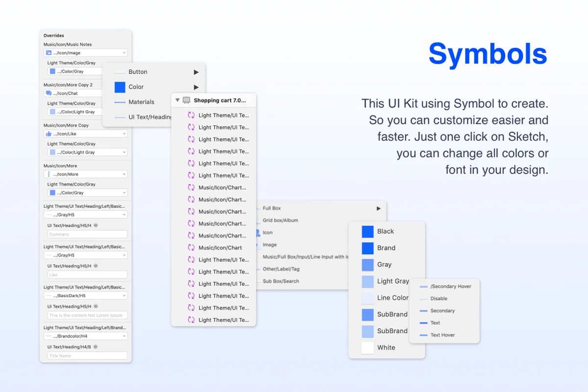Click the symbol icon on the Music/Icon/Chart row without ellipsis

pos(191,247)
